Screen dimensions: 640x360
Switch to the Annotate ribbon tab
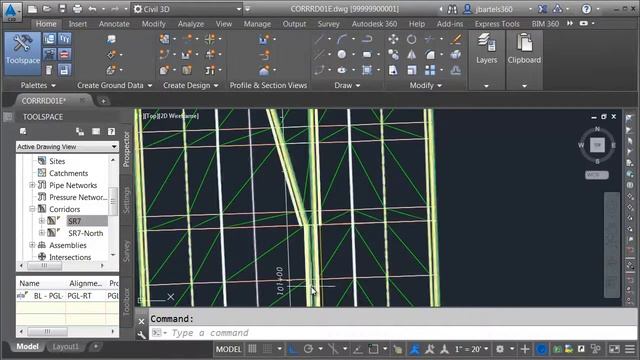pyautogui.click(x=114, y=24)
